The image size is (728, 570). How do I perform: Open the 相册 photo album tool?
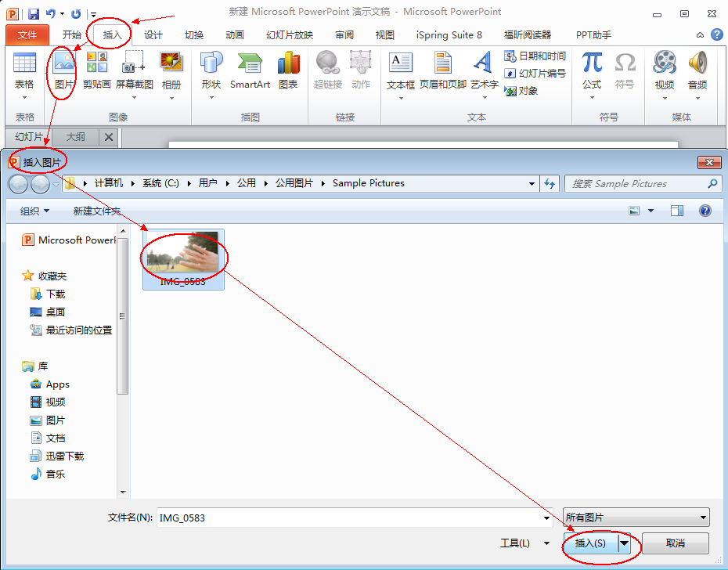pyautogui.click(x=171, y=76)
